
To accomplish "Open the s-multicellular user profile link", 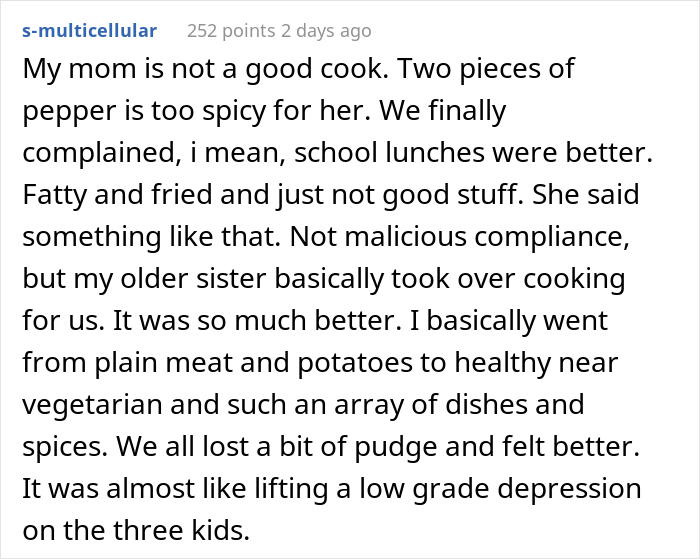I will click(89, 31).
